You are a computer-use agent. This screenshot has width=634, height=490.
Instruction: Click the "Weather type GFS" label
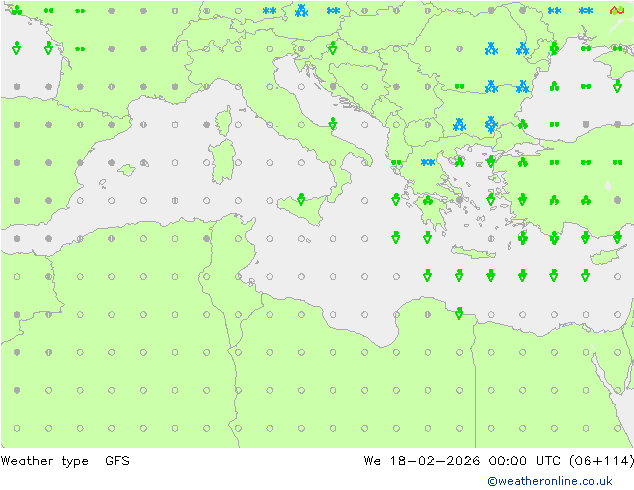click(x=66, y=461)
